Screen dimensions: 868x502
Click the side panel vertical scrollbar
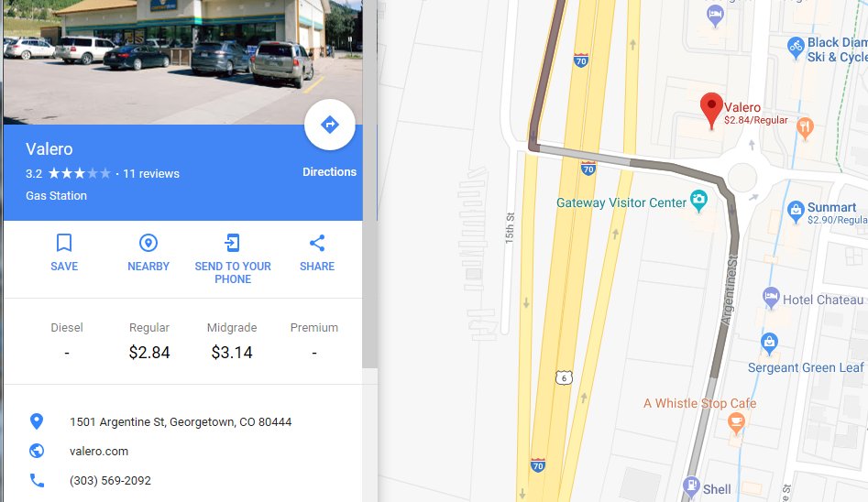(369, 184)
